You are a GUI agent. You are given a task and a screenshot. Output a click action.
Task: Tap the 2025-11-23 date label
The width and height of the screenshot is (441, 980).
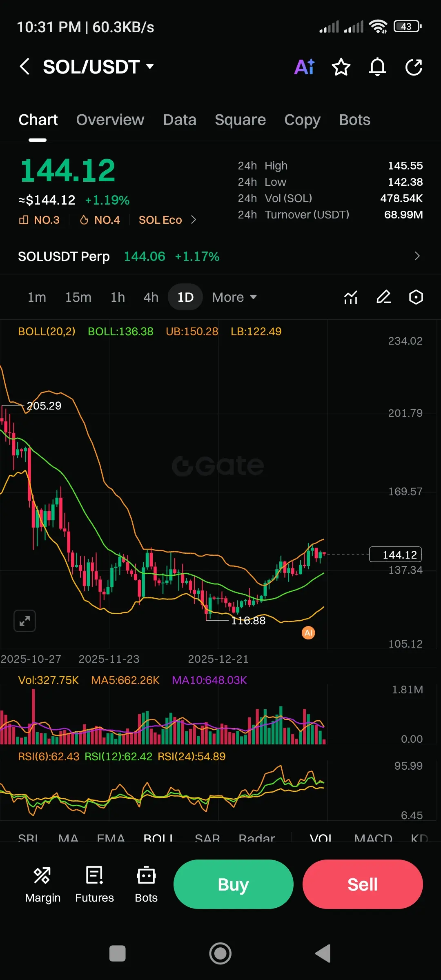[109, 659]
